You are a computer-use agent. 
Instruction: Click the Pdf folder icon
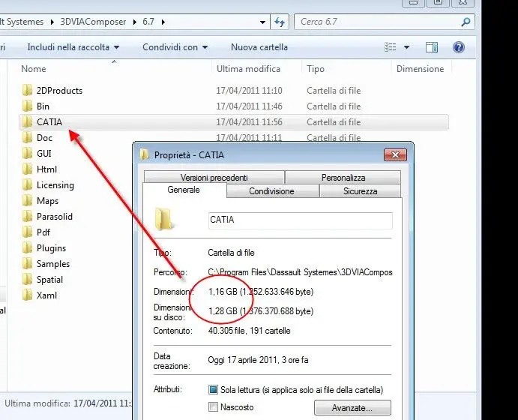point(28,232)
